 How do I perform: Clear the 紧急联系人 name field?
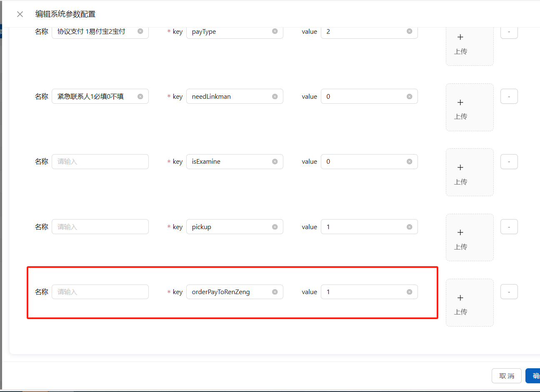(140, 96)
